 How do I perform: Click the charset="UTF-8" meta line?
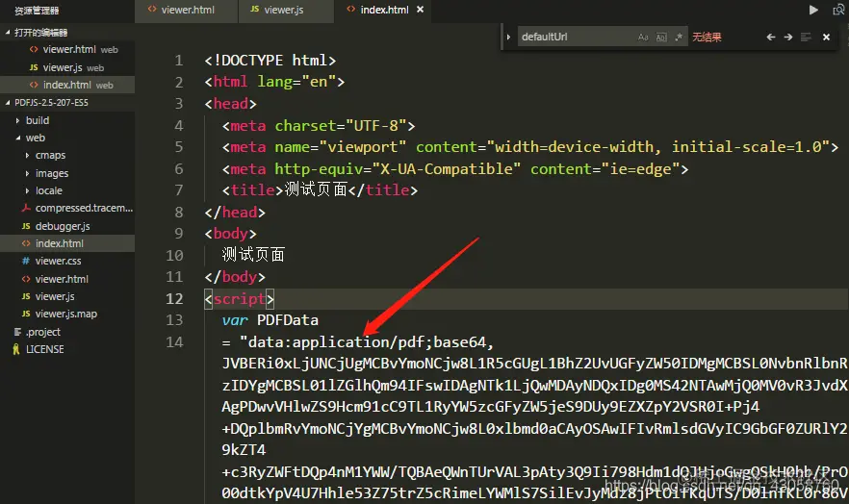(319, 125)
